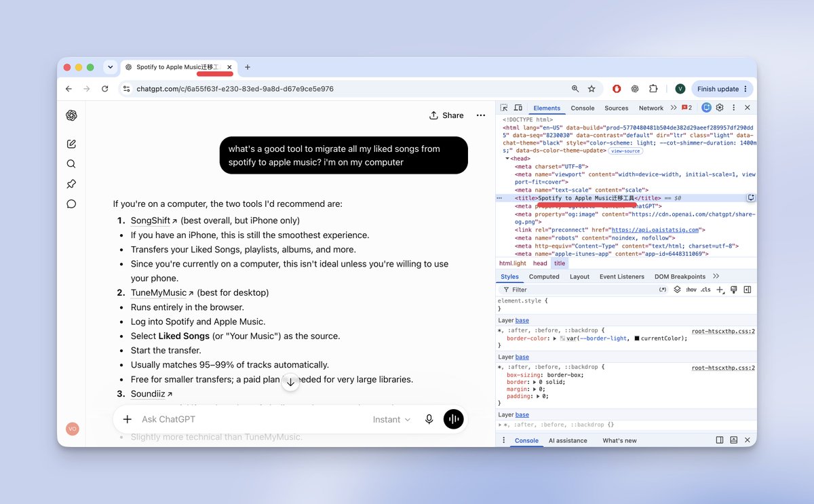Toggle :hov element state panel
This screenshot has height=504, width=814.
[x=691, y=290]
